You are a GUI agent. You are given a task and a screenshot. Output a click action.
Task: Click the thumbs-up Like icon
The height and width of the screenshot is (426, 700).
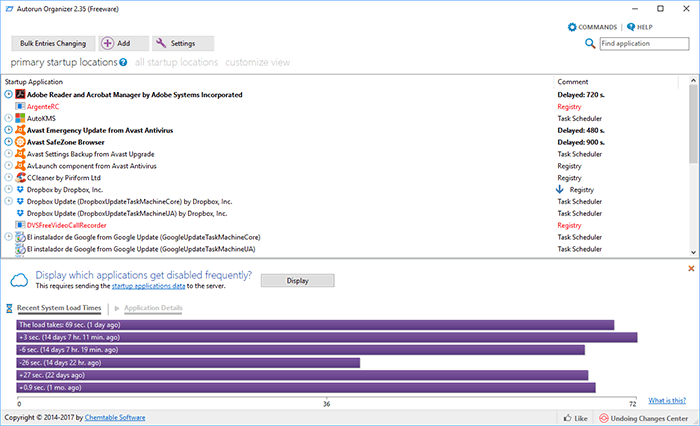pos(567,418)
